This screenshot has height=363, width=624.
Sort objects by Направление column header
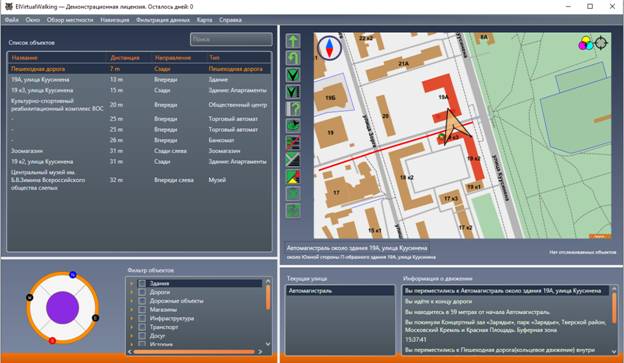[178, 58]
